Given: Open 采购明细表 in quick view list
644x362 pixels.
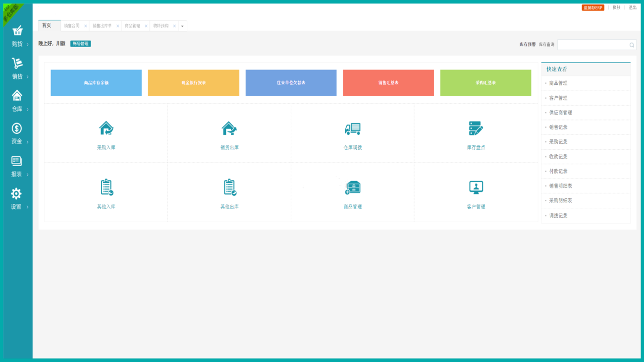Looking at the screenshot, I should click(586, 200).
